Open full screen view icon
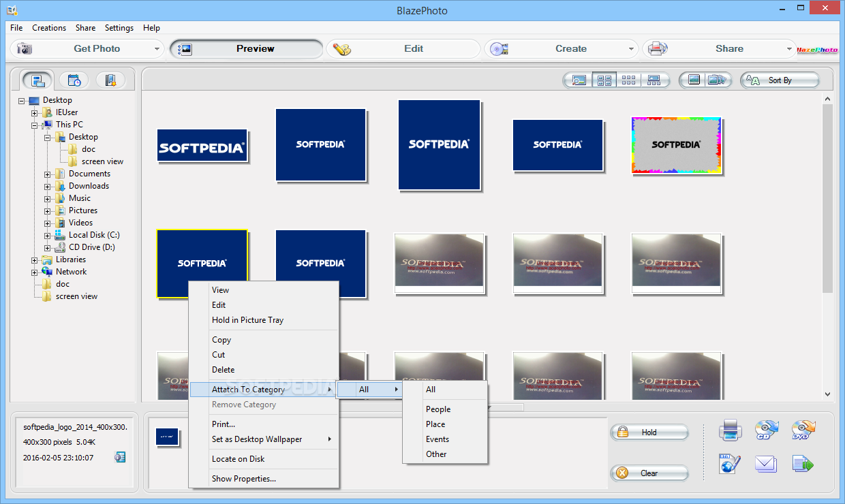 click(x=694, y=80)
